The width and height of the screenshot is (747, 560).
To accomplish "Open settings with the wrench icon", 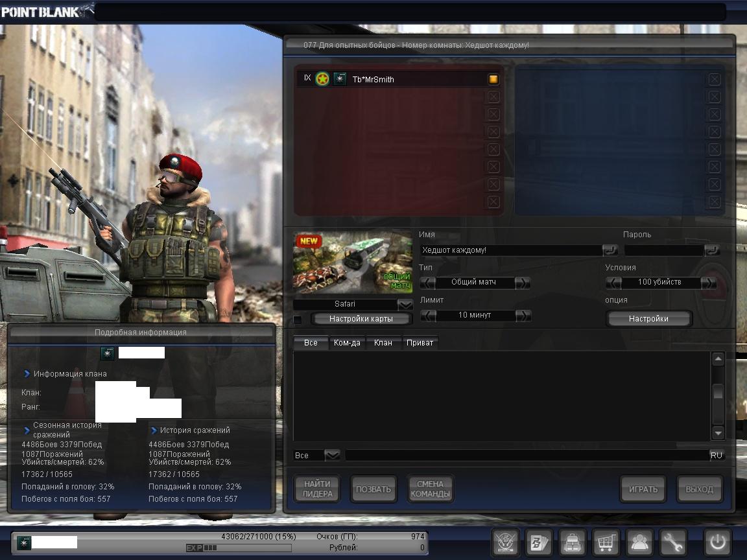I will [x=673, y=541].
